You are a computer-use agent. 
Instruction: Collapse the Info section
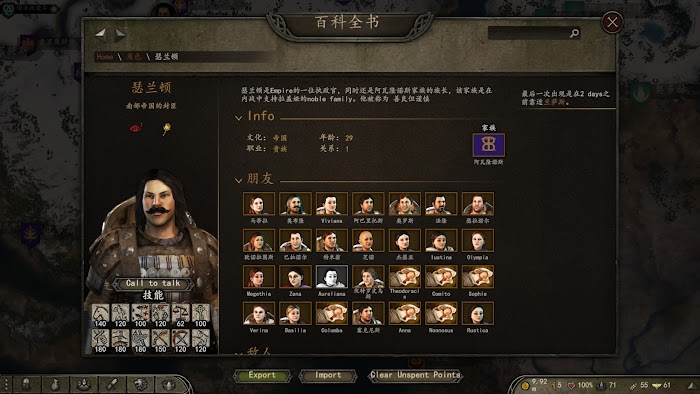tap(238, 118)
